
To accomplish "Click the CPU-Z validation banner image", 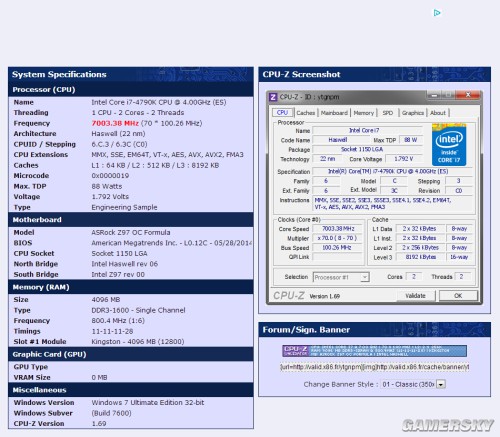I will [x=374, y=351].
